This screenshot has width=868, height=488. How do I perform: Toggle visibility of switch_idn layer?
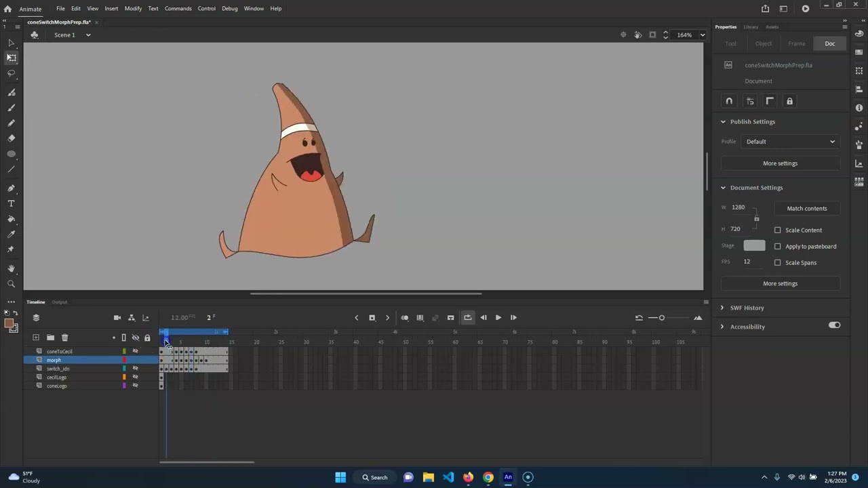point(135,368)
